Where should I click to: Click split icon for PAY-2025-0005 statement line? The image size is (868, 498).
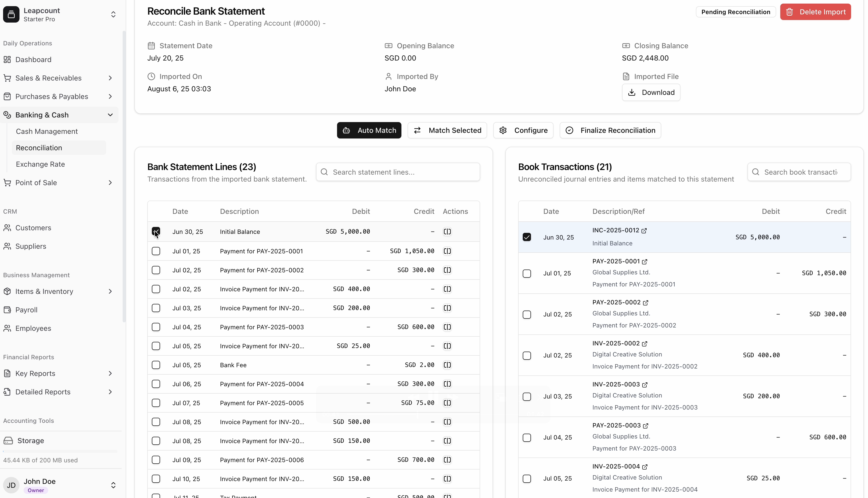click(x=447, y=403)
